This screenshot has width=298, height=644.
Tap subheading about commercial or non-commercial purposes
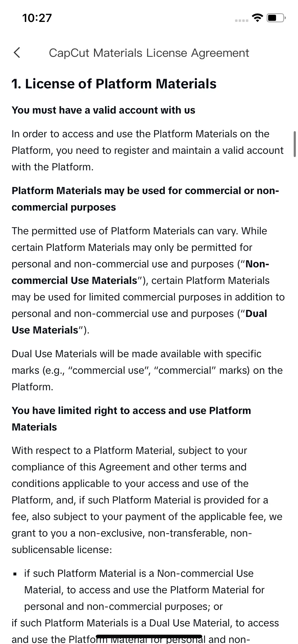[145, 199]
